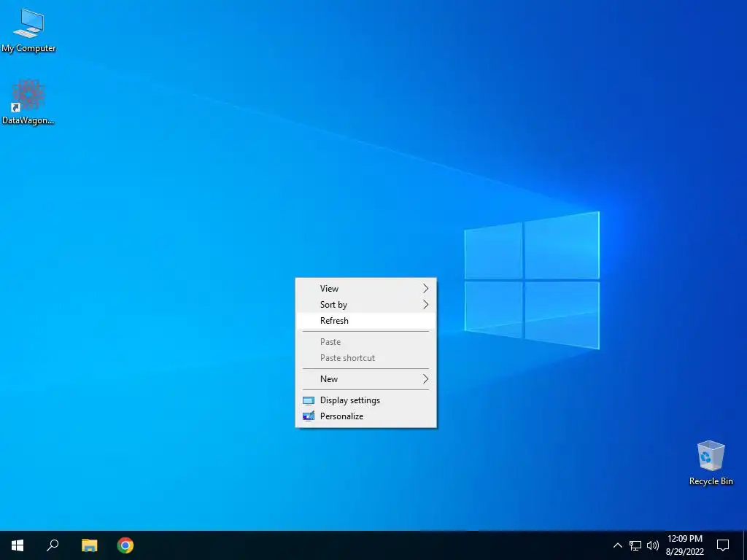Open network status tray icon
Screen dimensions: 747x560
(x=635, y=545)
